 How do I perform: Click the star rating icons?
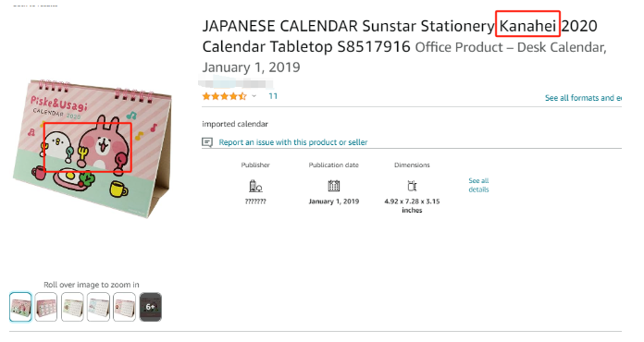pyautogui.click(x=224, y=96)
